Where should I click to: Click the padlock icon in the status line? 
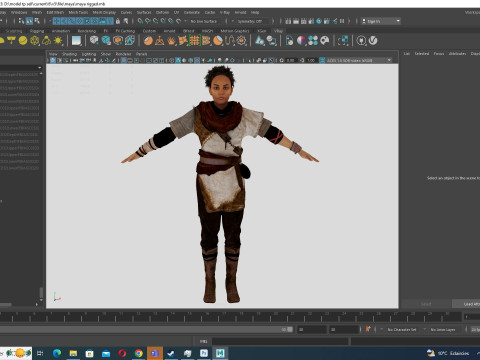118,21
